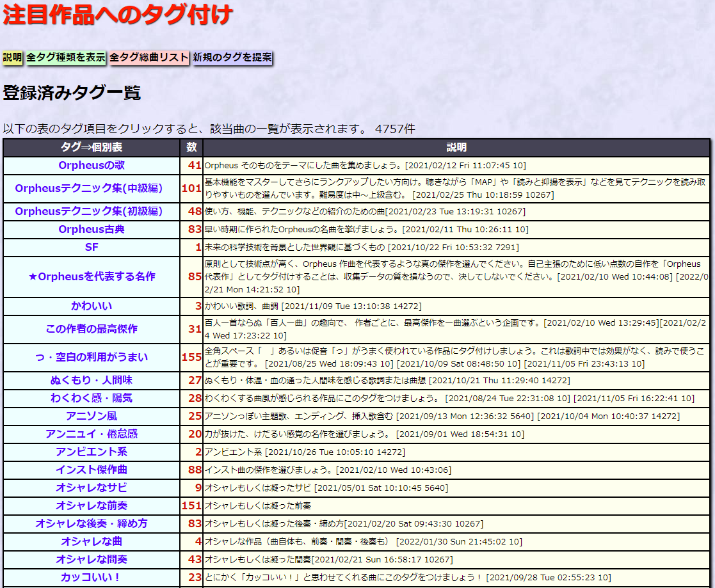Open 全タグ種類を表示 button

pos(66,58)
